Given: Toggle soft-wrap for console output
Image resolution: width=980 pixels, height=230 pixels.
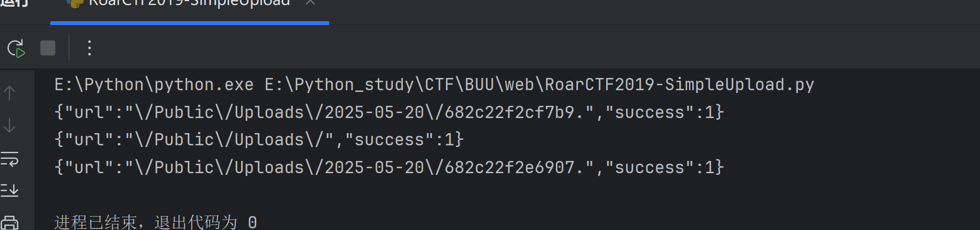Looking at the screenshot, I should point(9,159).
